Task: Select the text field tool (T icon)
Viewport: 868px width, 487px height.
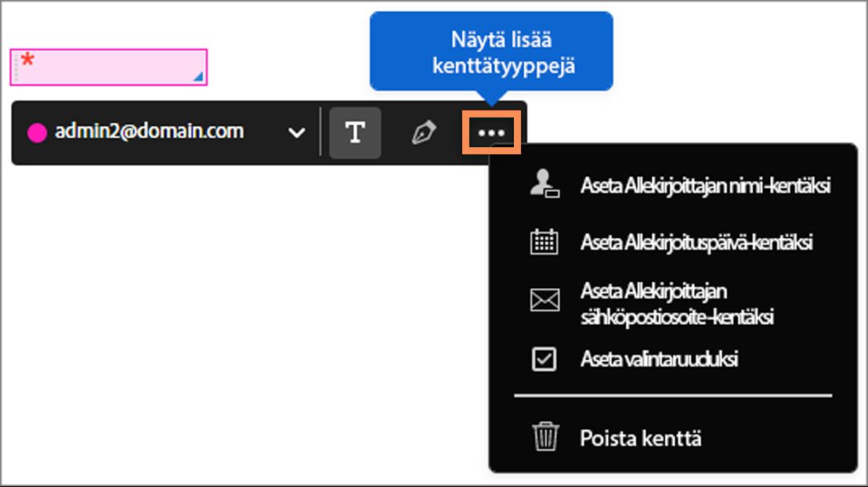Action: pos(355,132)
